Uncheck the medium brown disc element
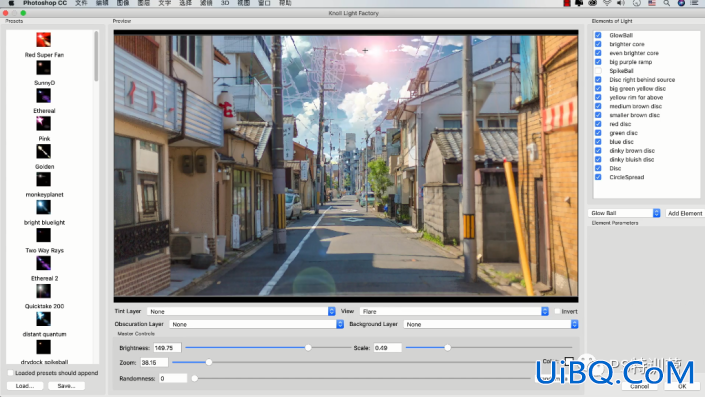The width and height of the screenshot is (705, 397). click(598, 106)
